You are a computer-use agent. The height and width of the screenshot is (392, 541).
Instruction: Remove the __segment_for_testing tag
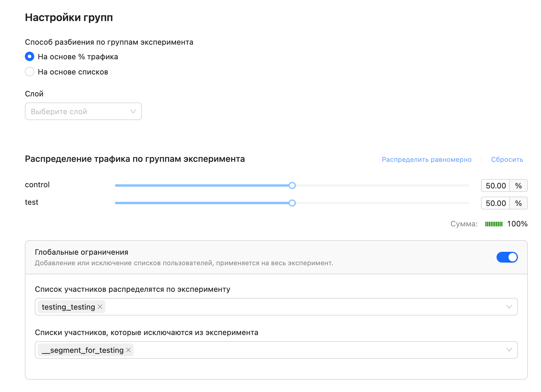(x=128, y=350)
